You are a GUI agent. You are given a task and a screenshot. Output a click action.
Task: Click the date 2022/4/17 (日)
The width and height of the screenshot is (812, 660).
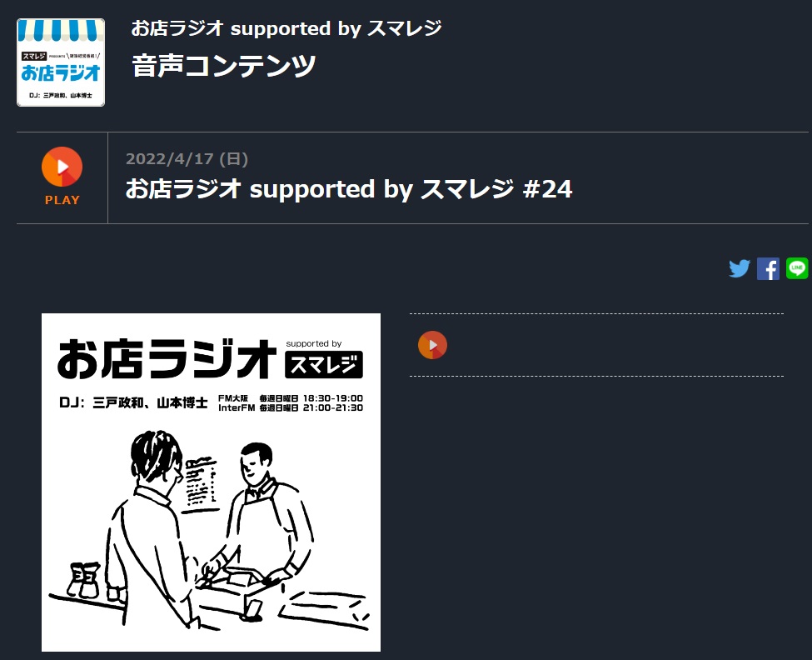pyautogui.click(x=187, y=158)
